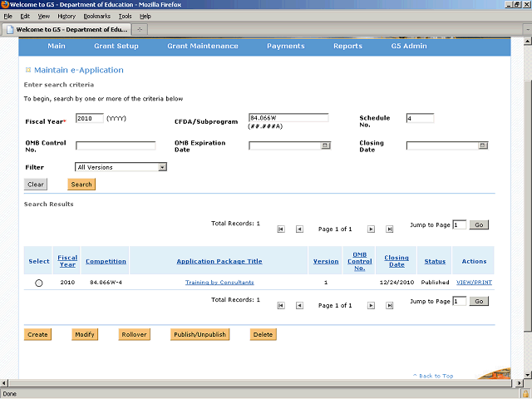Click bottom pagination first page icon
This screenshot has height=399, width=532.
coord(281,306)
